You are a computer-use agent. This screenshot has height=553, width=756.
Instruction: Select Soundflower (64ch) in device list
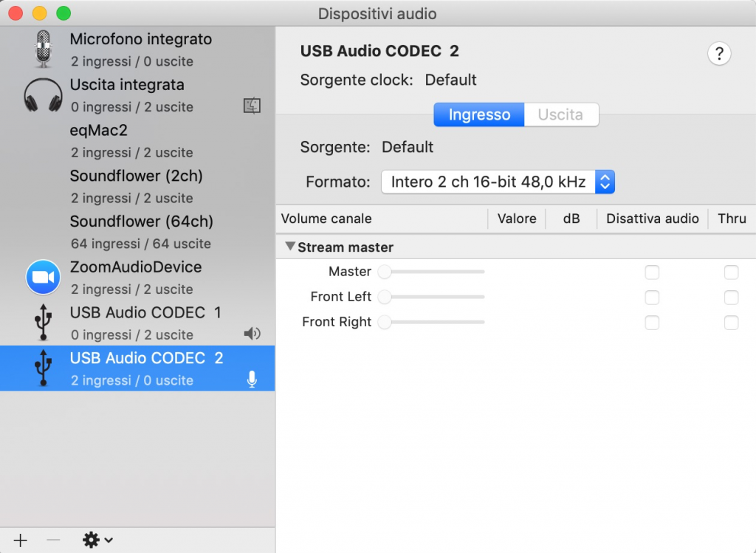pyautogui.click(x=140, y=231)
